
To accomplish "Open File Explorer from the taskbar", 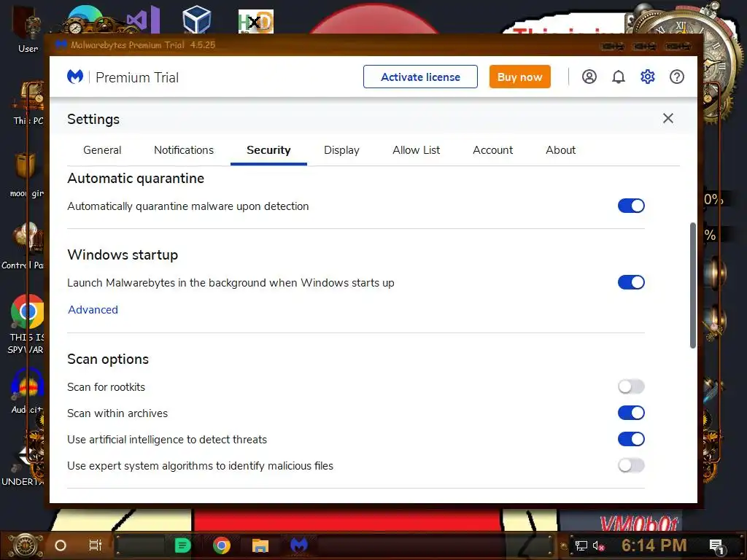I will [x=260, y=545].
